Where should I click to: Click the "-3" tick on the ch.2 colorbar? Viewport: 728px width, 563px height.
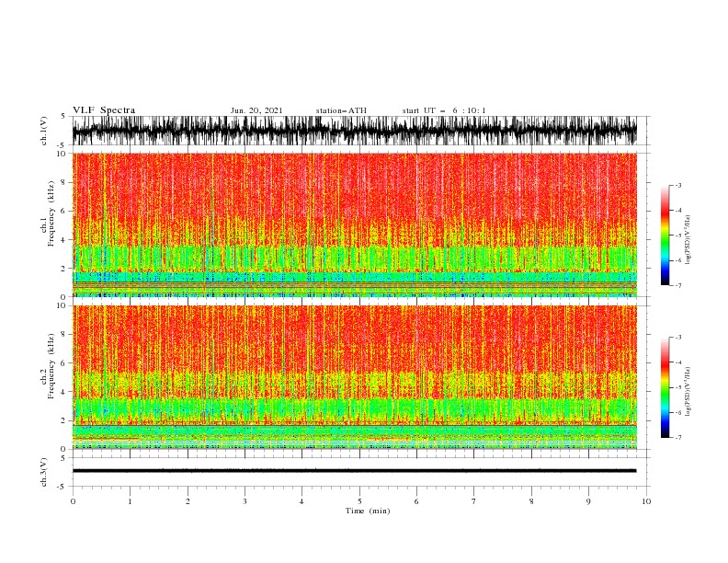[x=677, y=338]
